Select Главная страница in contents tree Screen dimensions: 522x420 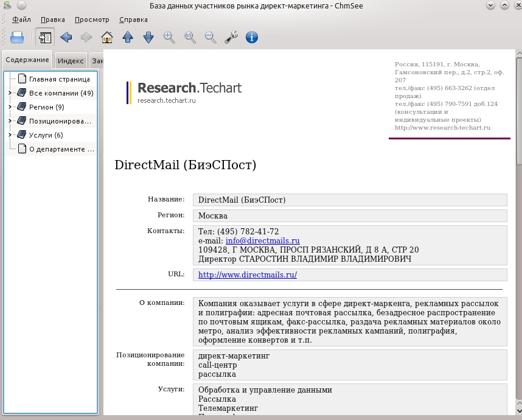(x=59, y=79)
